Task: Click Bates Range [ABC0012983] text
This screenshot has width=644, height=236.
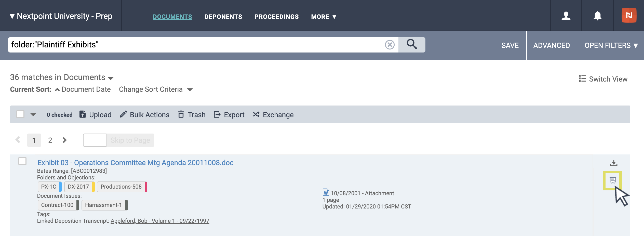Action: point(72,171)
